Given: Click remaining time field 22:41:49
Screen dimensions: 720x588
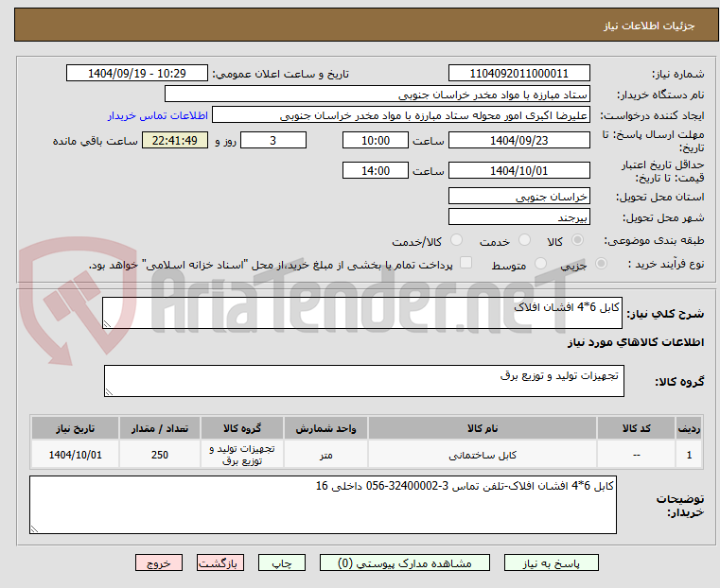Looking at the screenshot, I should pos(175,140).
